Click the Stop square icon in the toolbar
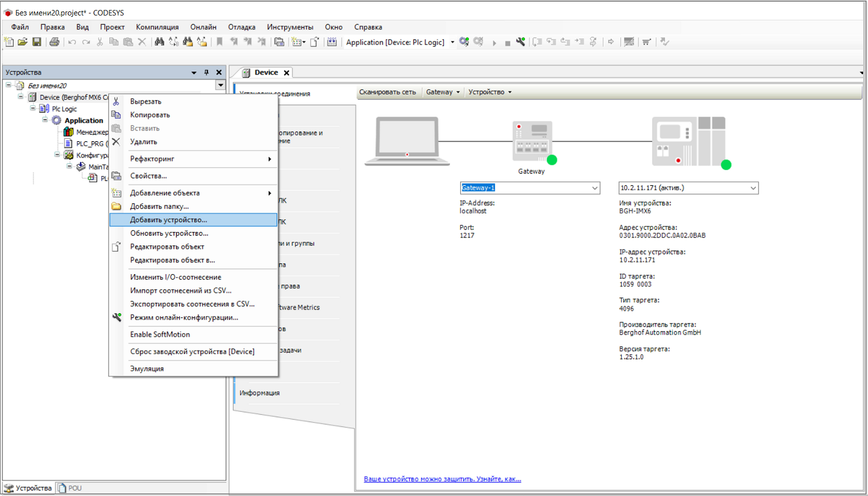Image resolution: width=868 pixels, height=496 pixels. click(x=508, y=43)
